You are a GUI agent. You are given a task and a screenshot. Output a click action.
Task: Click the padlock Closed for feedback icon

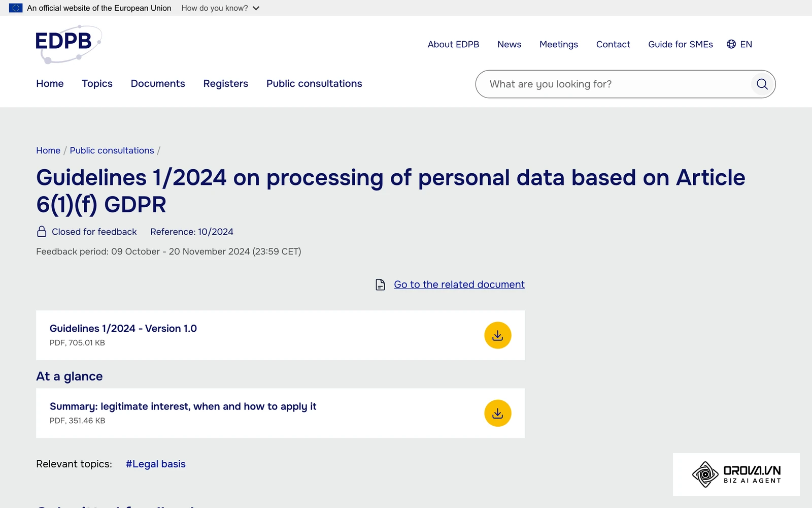(42, 232)
